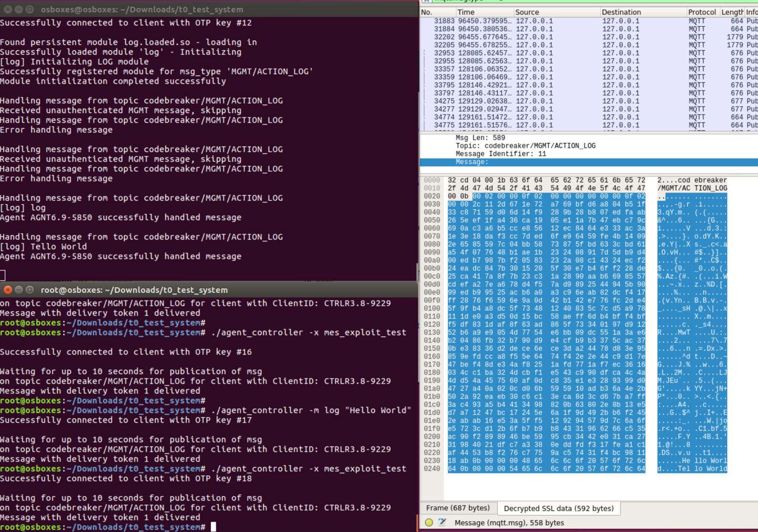This screenshot has width=758, height=532.
Task: Select packet number 34275 in packet list
Action: (589, 101)
